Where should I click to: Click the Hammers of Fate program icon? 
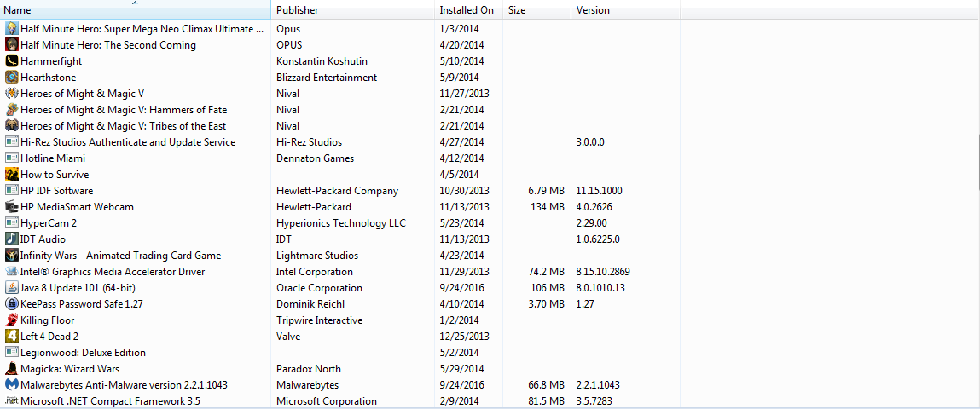[11, 110]
